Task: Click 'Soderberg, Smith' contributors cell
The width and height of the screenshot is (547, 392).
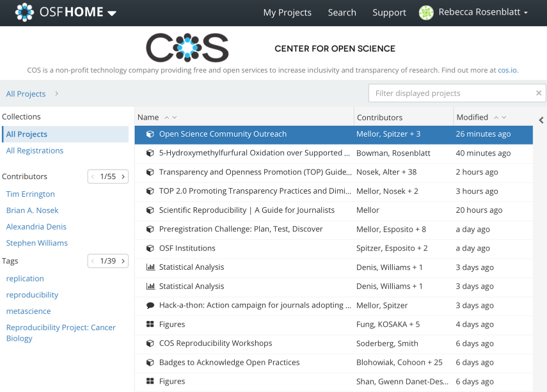Action: point(387,343)
